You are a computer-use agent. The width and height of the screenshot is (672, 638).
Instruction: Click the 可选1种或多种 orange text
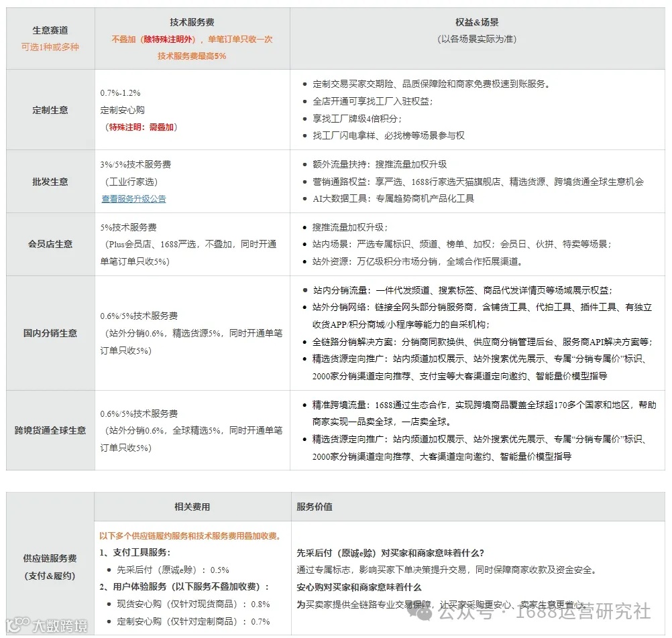click(x=50, y=47)
